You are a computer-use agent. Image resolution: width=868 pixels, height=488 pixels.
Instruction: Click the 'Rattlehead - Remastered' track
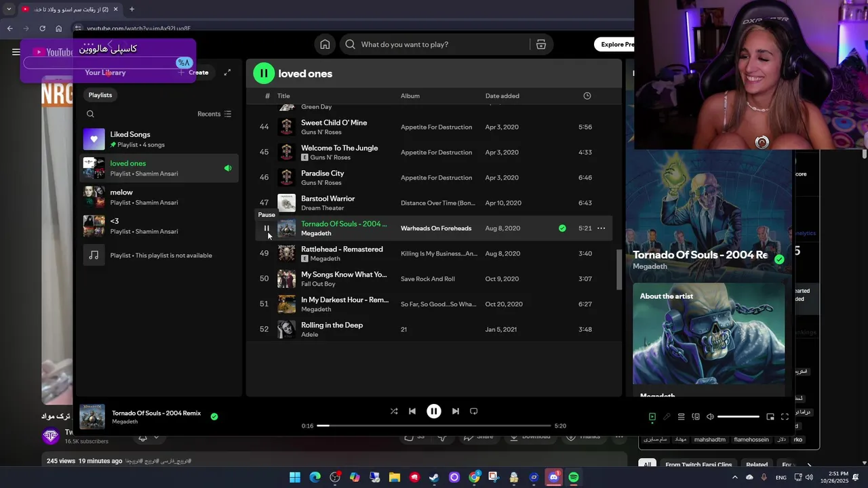pyautogui.click(x=342, y=249)
